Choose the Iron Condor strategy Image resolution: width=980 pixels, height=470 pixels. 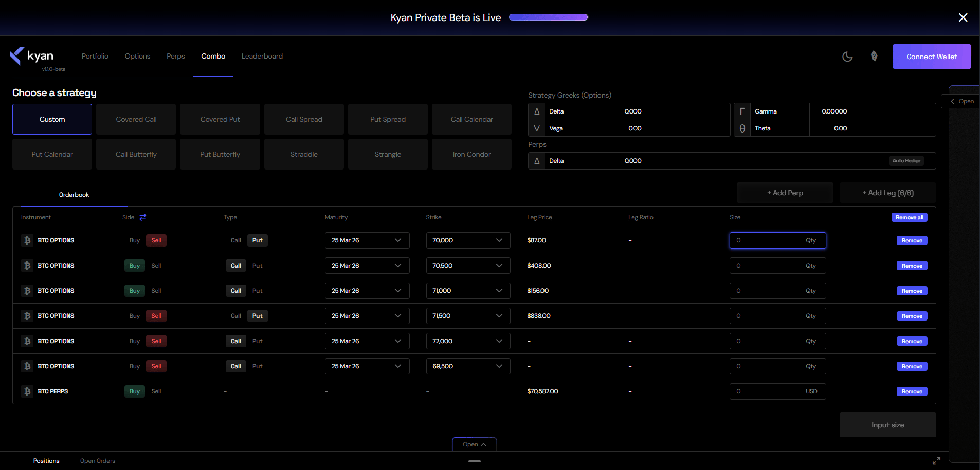point(472,154)
